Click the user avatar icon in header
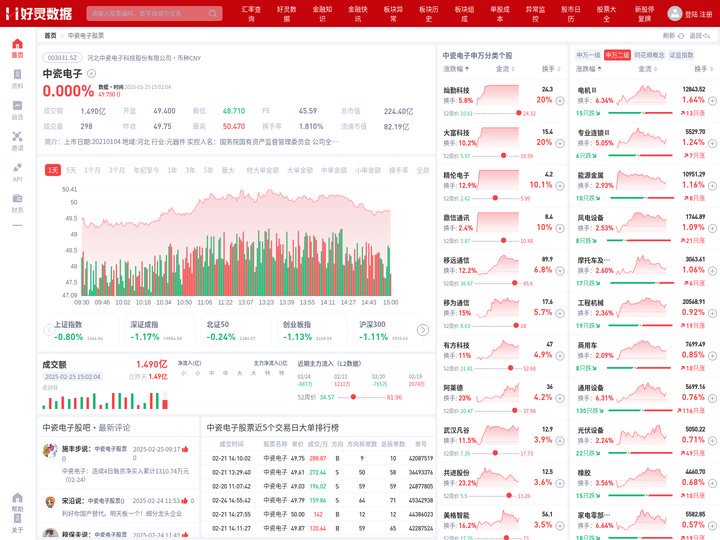This screenshot has width=720, height=540. coord(675,13)
